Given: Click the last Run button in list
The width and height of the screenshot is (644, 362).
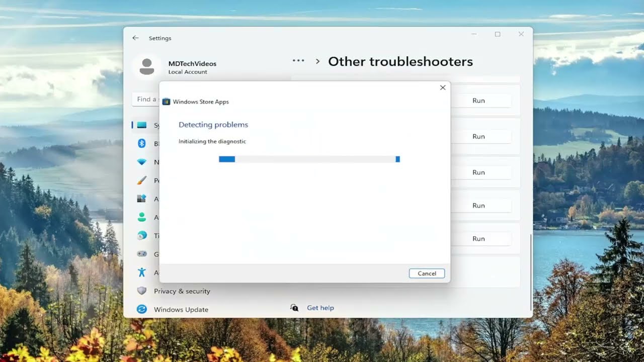Looking at the screenshot, I should coord(478,239).
